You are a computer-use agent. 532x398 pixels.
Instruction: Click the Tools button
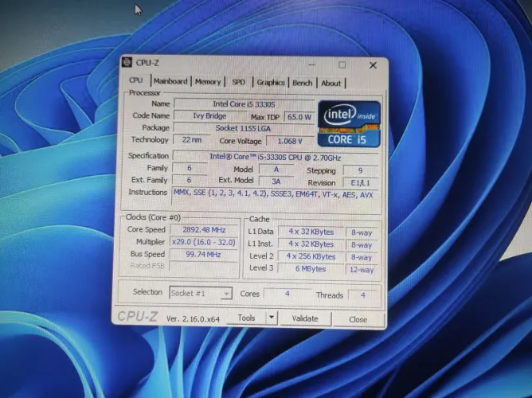point(246,318)
